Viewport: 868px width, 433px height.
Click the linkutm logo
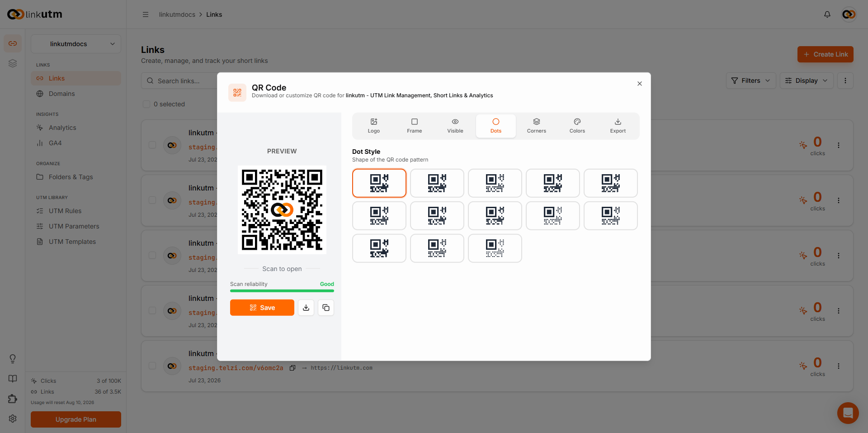[35, 14]
